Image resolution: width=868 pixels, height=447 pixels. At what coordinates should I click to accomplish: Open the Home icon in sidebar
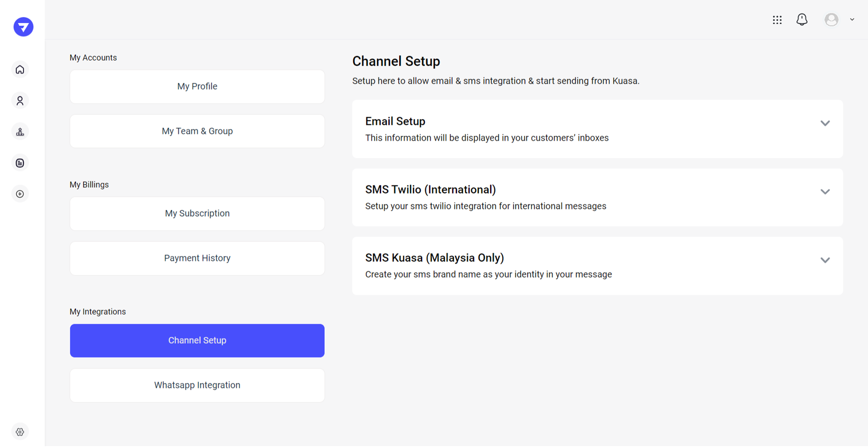point(20,70)
